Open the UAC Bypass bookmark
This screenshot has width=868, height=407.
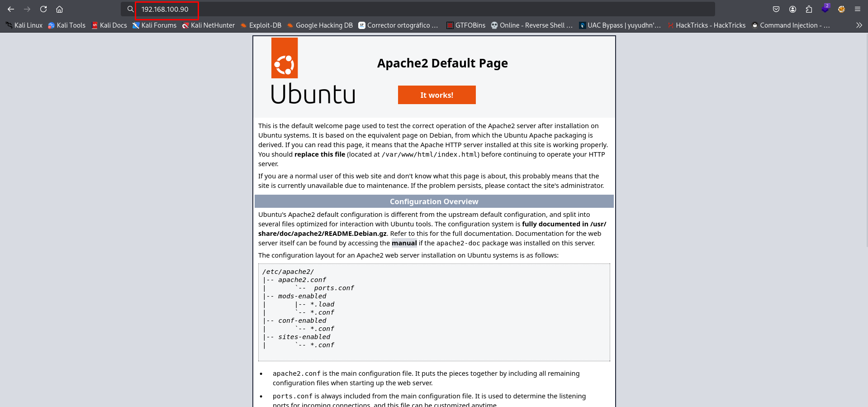620,25
